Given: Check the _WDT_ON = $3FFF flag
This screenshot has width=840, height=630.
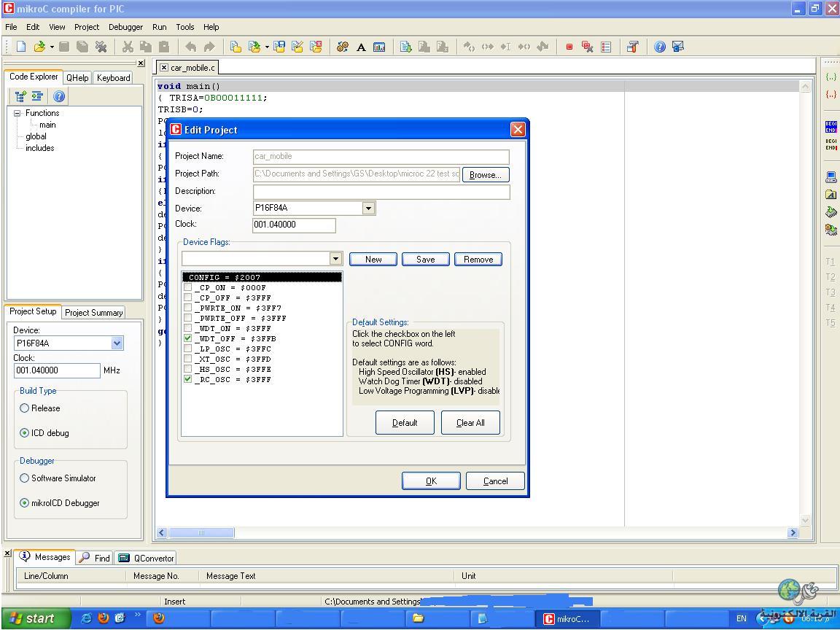Looking at the screenshot, I should click(187, 328).
